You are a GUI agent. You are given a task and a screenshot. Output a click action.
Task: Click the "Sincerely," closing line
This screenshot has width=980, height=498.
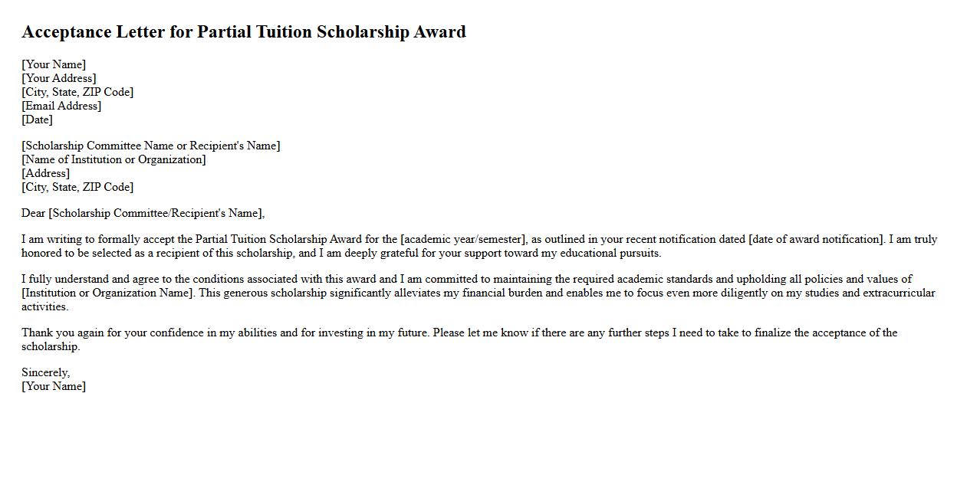click(x=46, y=372)
